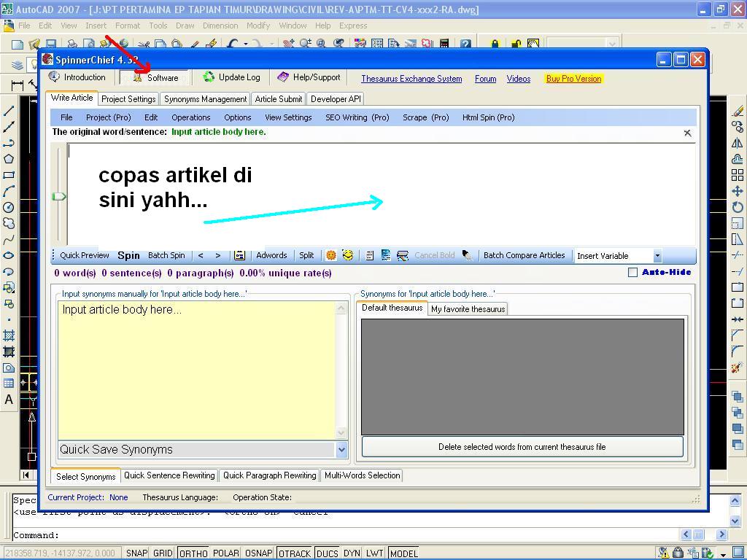This screenshot has width=747, height=560.
Task: Select the Circle tool in AutoCAD's draw toolbar
Action: point(9,207)
